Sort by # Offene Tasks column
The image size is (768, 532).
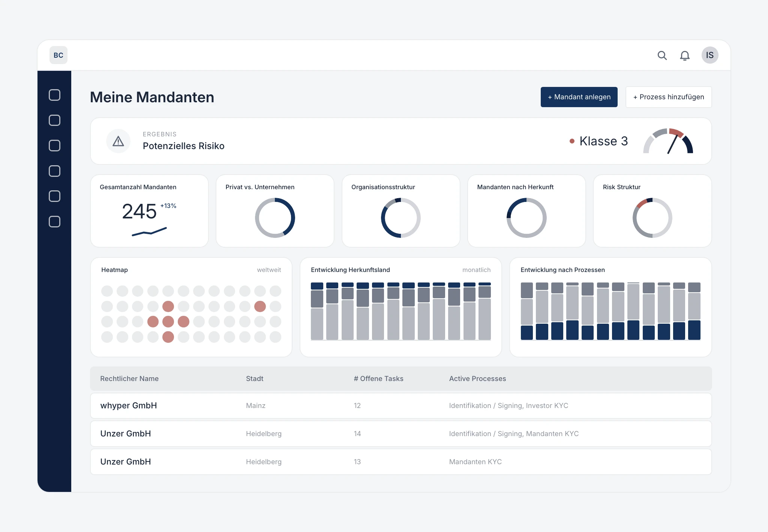378,378
